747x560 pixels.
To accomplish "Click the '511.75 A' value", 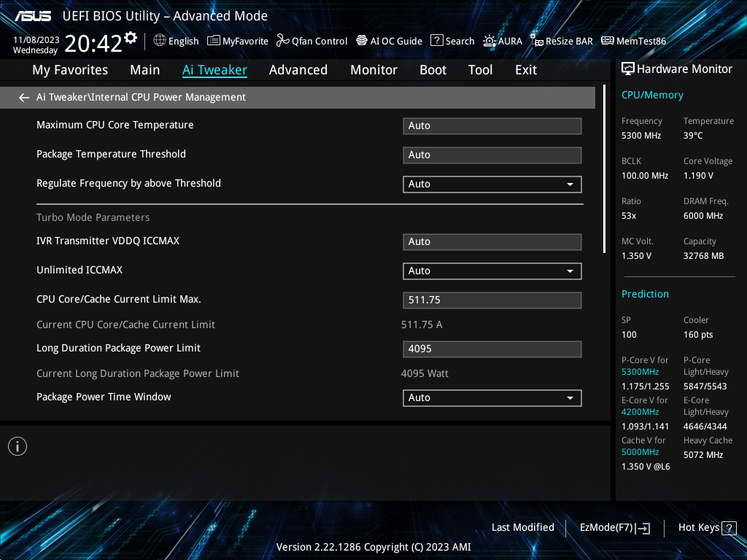I will click(422, 324).
